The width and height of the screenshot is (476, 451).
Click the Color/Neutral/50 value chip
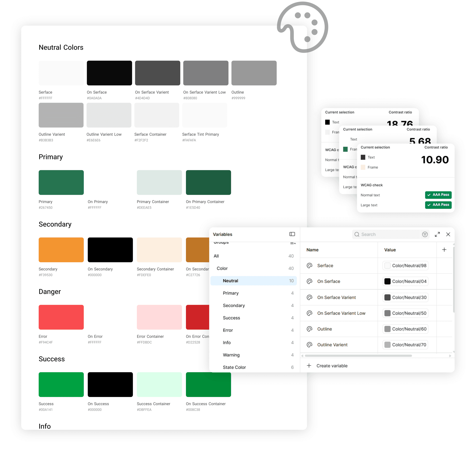pyautogui.click(x=405, y=313)
